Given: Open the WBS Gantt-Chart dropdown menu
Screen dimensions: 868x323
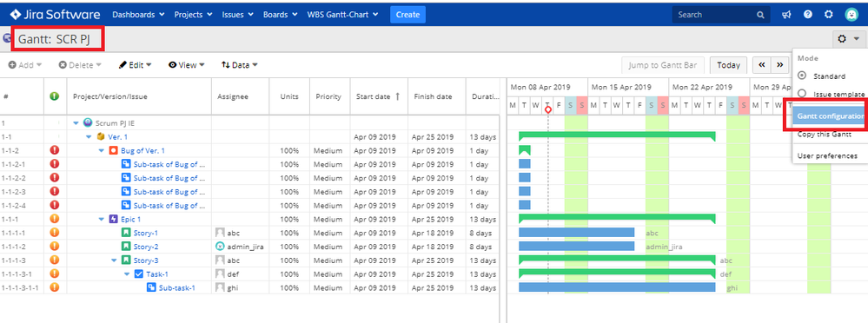Looking at the screenshot, I should coord(342,15).
